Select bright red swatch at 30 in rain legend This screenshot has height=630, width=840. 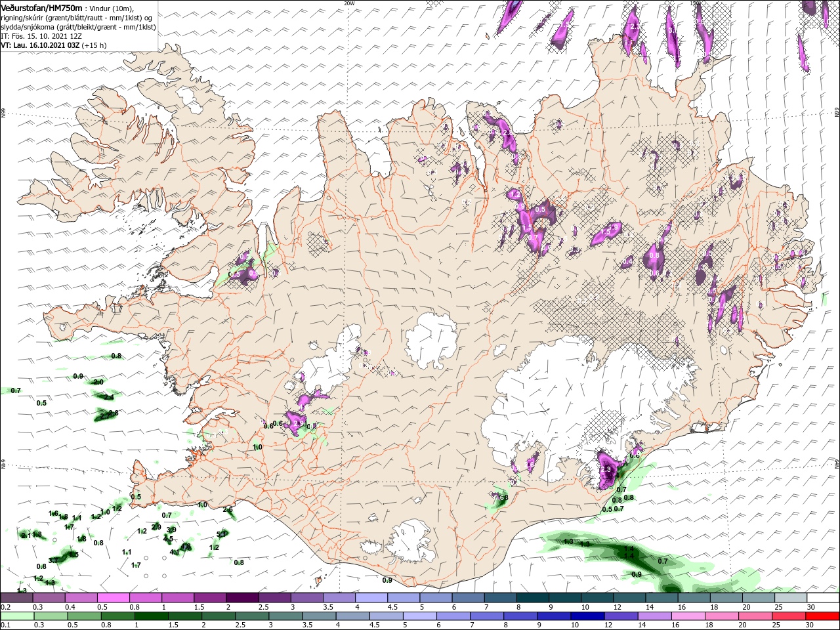(822, 616)
